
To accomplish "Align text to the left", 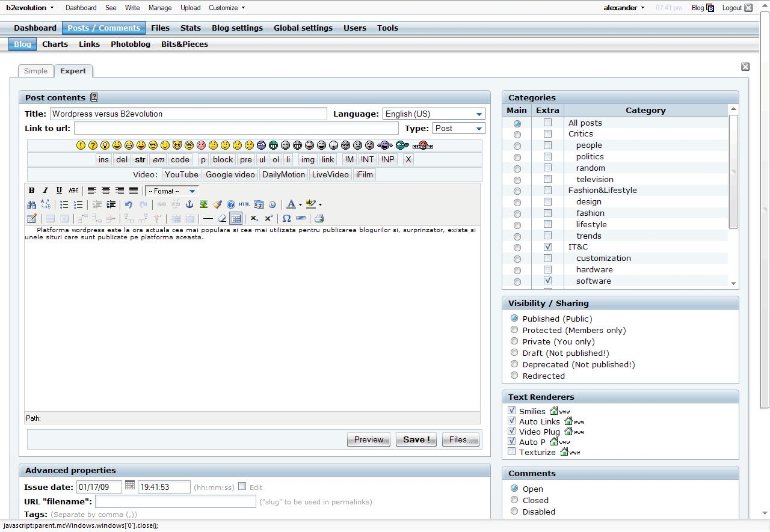I will coord(92,191).
